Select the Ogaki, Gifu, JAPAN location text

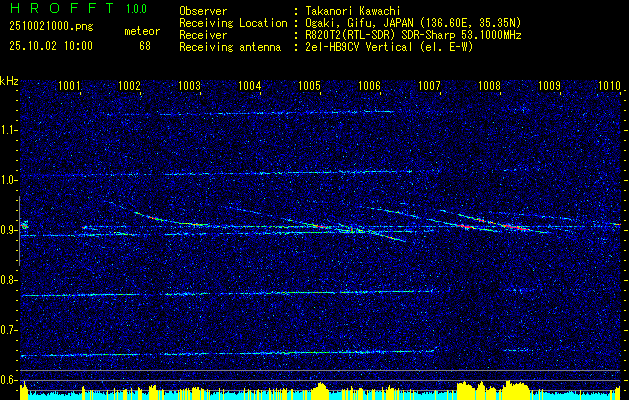tap(413, 23)
